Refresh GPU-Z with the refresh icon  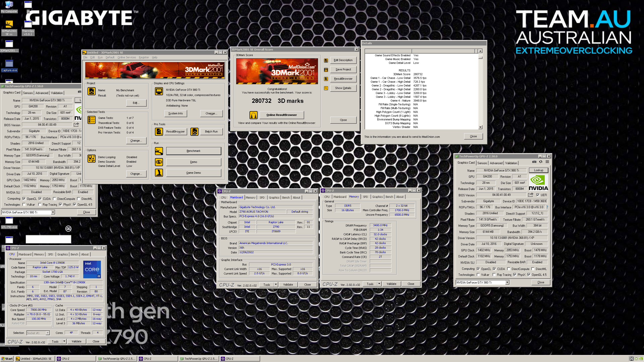[541, 162]
